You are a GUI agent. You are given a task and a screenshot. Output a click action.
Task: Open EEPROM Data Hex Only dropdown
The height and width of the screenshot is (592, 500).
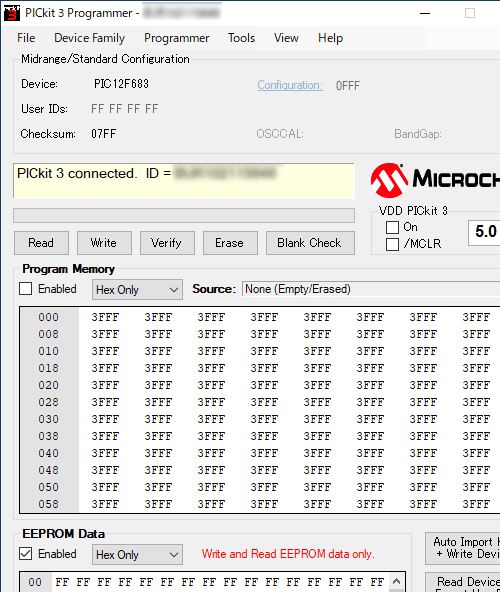pos(137,555)
